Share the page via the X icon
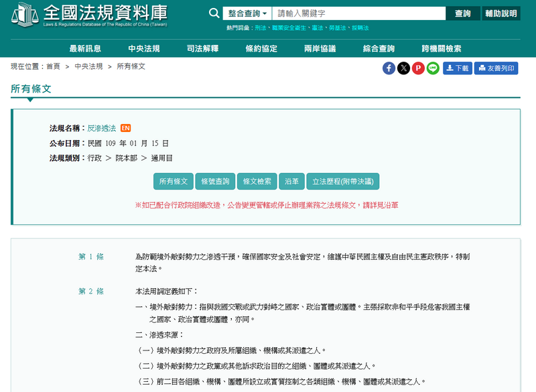The width and height of the screenshot is (536, 392). tap(403, 68)
